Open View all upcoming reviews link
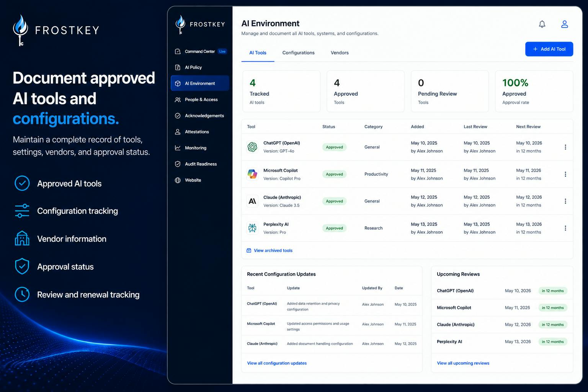This screenshot has width=588, height=392. tap(463, 363)
